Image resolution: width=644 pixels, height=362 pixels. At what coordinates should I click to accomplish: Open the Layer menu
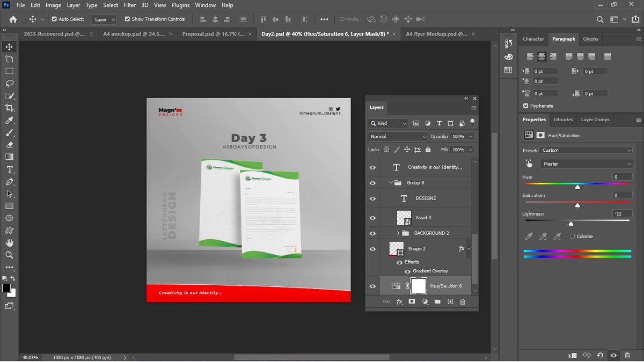click(74, 5)
